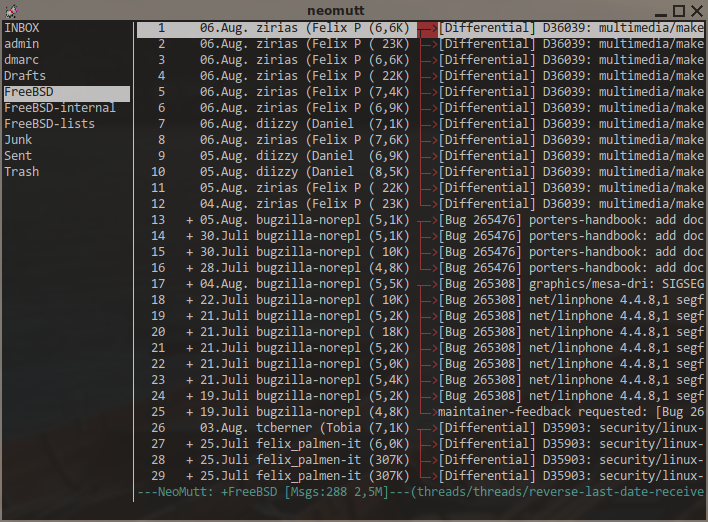Screen dimensions: 708x522
Task: Select message 17 graphics/mesa-dri SIGSEG
Action: click(420, 284)
